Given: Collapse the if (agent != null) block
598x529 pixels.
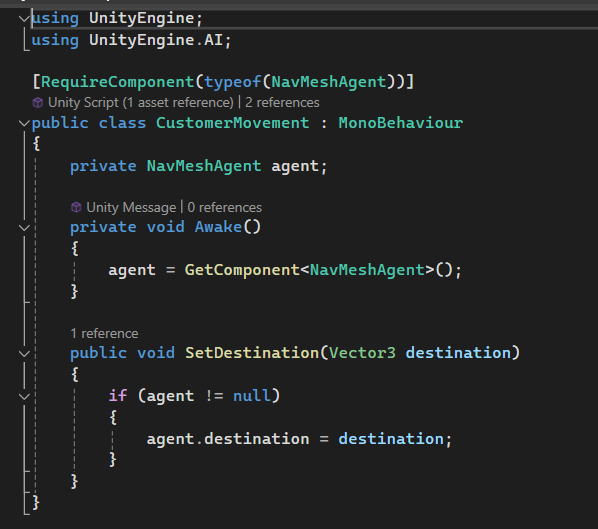Looking at the screenshot, I should click(x=24, y=397).
